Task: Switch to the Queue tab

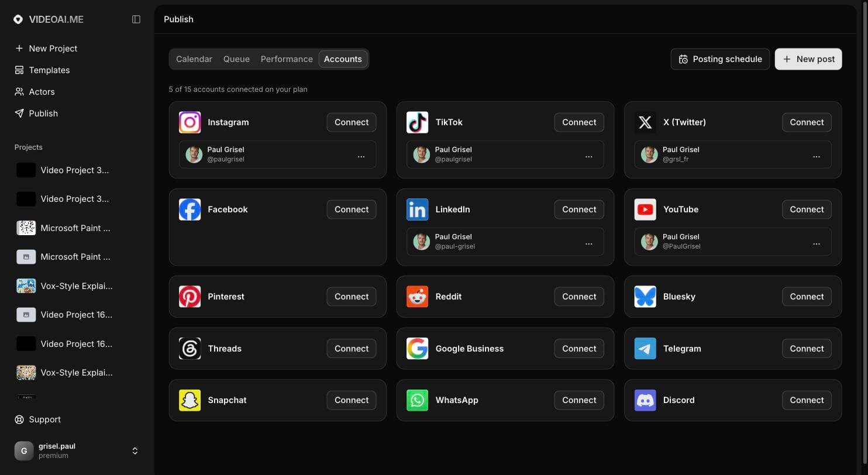Action: [x=236, y=59]
